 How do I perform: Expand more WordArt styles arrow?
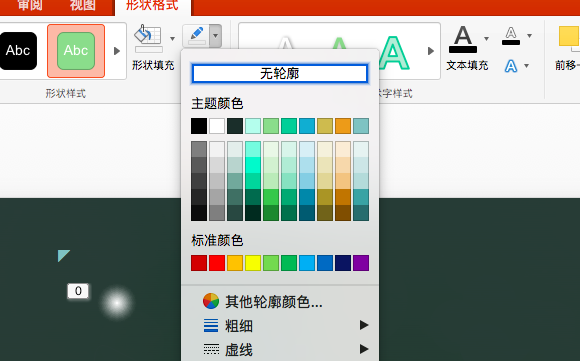[x=431, y=51]
